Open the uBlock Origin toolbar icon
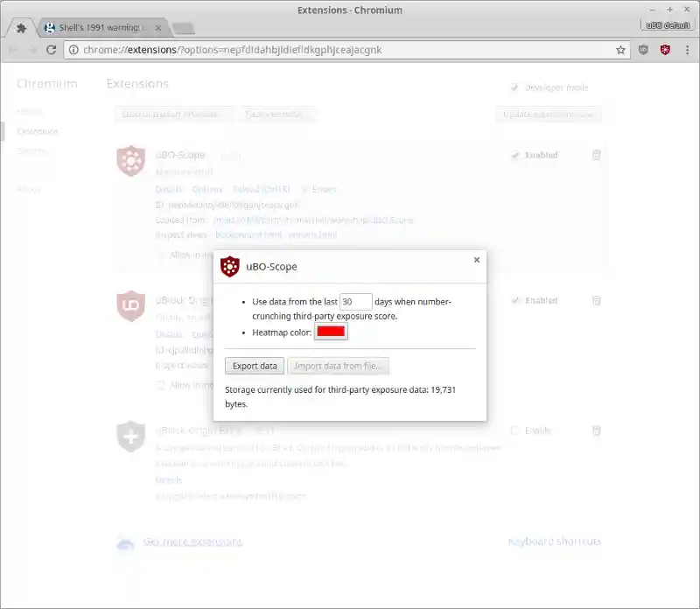This screenshot has height=609, width=700. click(x=643, y=50)
